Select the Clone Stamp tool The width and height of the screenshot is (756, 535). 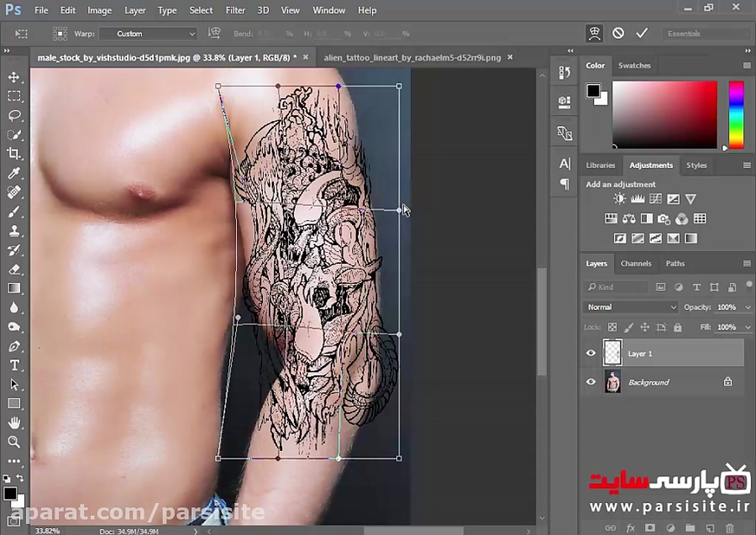pyautogui.click(x=14, y=231)
